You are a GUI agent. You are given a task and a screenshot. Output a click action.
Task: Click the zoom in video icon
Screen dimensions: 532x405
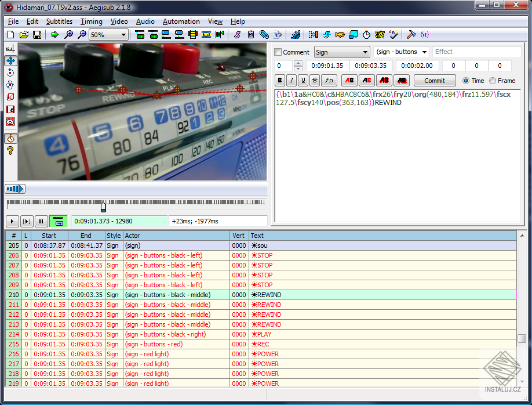tap(68, 35)
